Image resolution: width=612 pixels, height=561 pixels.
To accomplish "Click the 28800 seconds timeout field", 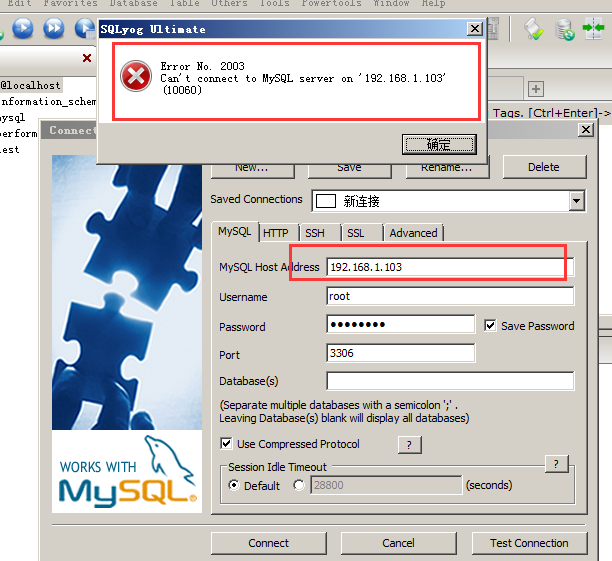I will 386,485.
